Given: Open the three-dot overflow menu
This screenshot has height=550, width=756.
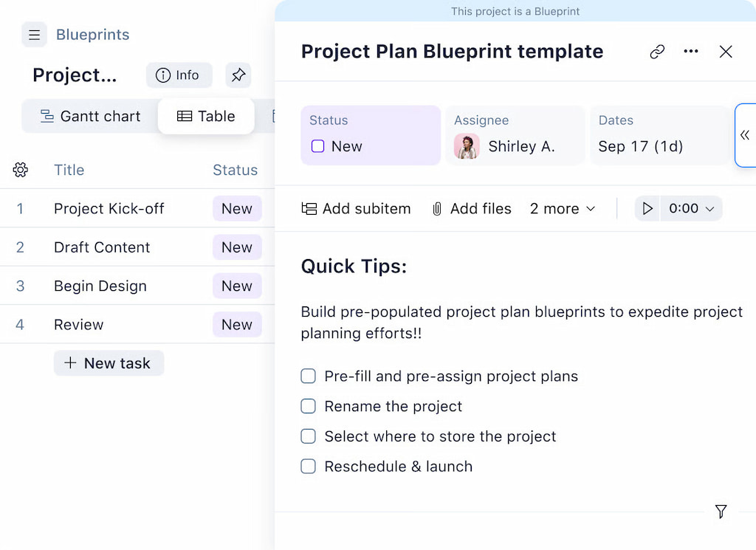Looking at the screenshot, I should (x=691, y=52).
